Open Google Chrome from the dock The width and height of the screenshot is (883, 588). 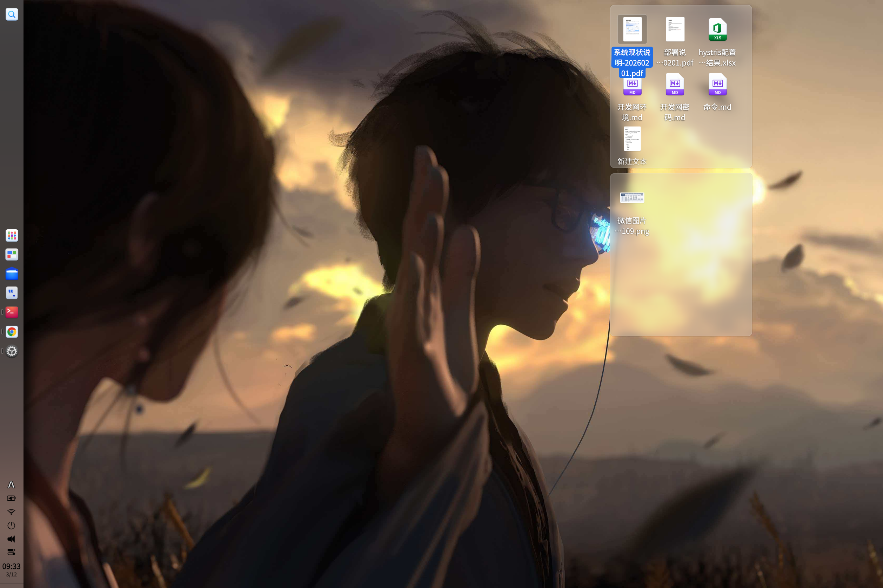(x=12, y=332)
